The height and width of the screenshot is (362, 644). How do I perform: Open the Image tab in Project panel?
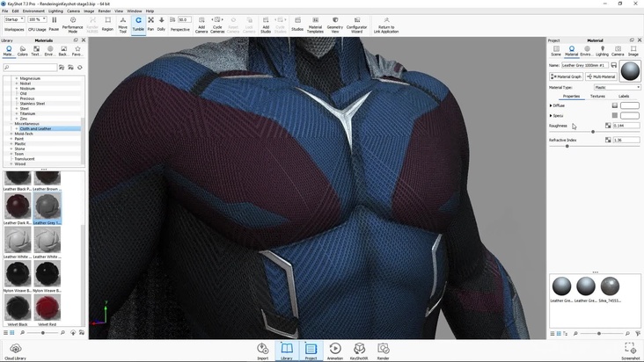click(633, 51)
